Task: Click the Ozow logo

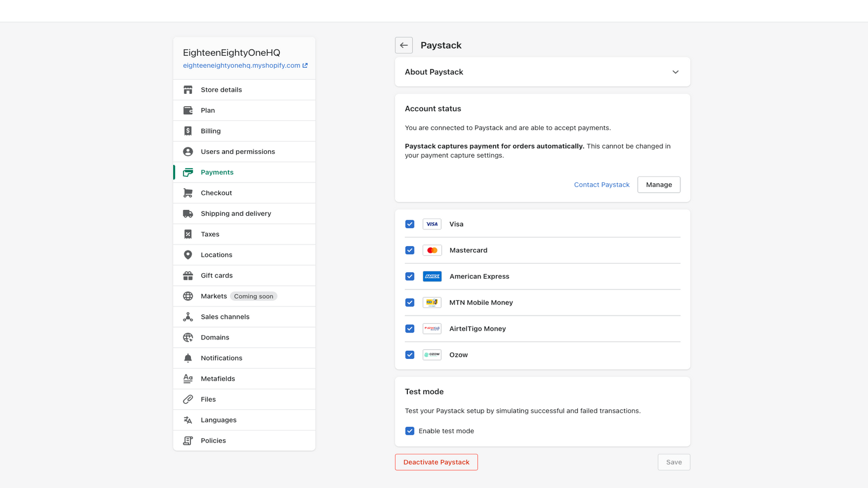Action: (x=432, y=355)
